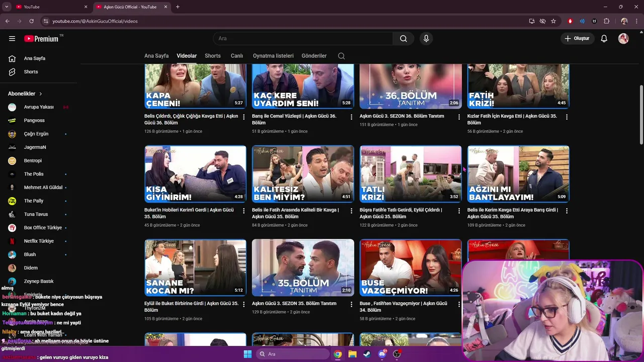Screen dimensions: 644x362
Task: Switch to the Ana Sayfa channel tab
Action: [x=156, y=56]
